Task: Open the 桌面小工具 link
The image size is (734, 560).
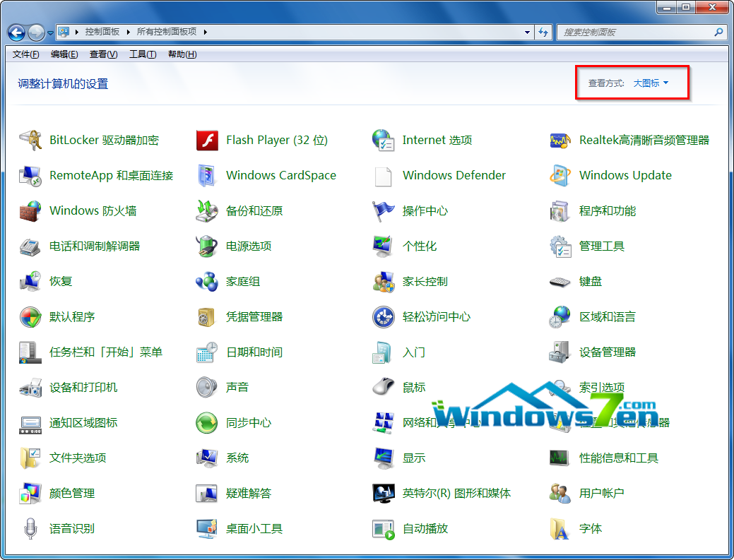Action: click(254, 529)
